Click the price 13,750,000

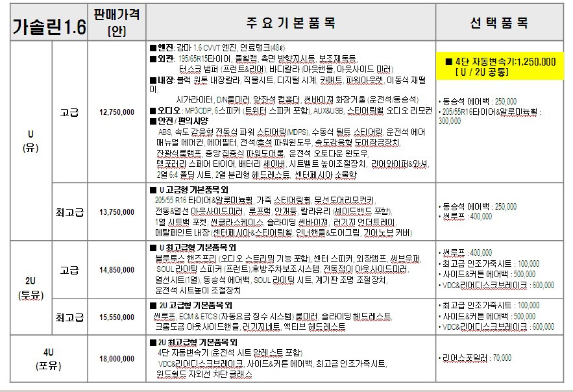pos(117,212)
